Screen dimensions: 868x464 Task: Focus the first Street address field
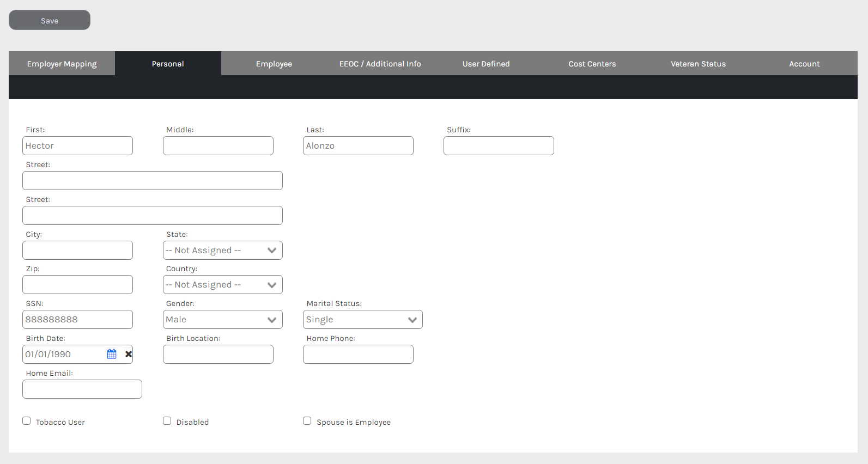click(x=153, y=180)
